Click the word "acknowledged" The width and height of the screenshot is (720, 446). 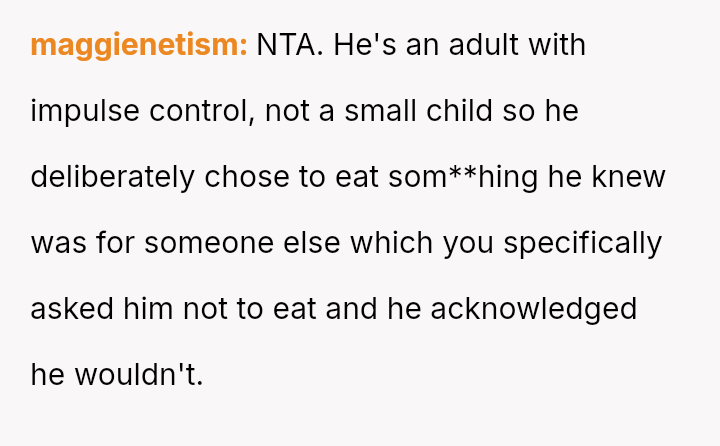point(534,309)
